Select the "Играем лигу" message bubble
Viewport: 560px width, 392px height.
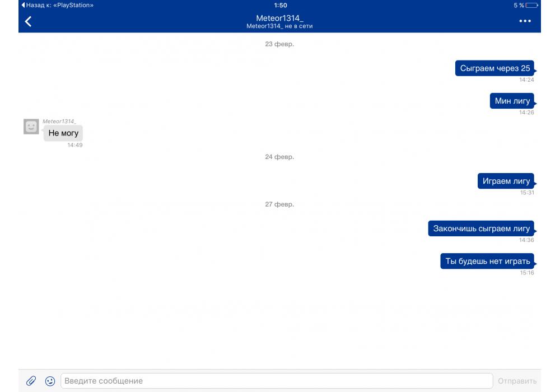pos(506,181)
